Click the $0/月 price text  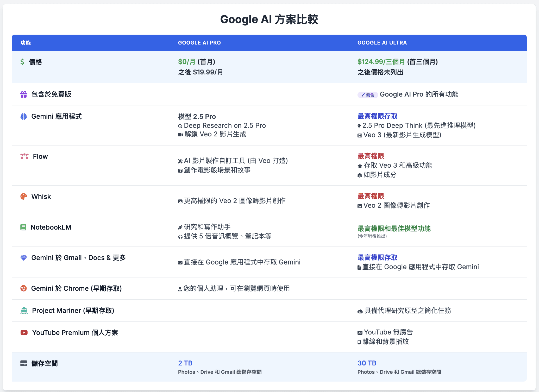(187, 62)
